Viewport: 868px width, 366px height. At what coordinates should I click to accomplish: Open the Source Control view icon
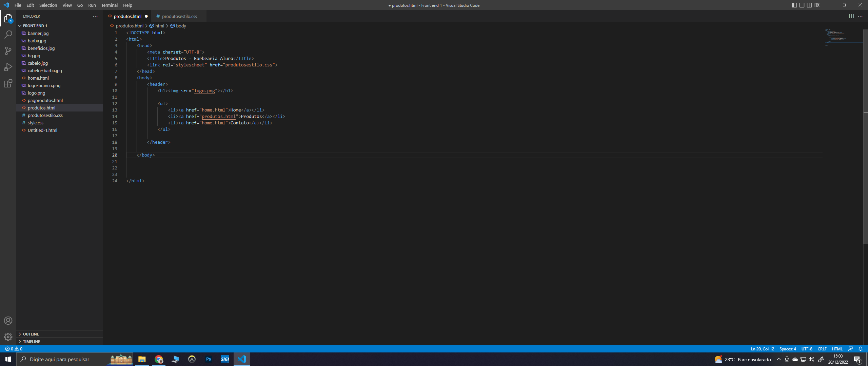pyautogui.click(x=8, y=51)
